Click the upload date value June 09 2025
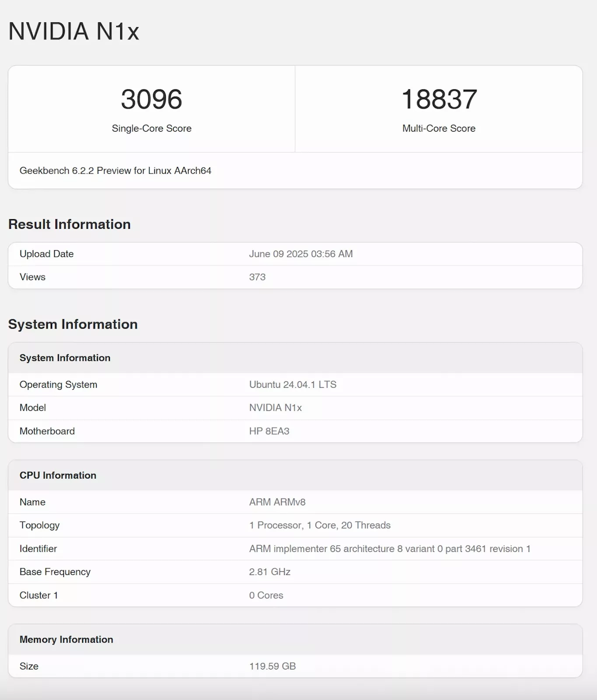 [x=300, y=254]
